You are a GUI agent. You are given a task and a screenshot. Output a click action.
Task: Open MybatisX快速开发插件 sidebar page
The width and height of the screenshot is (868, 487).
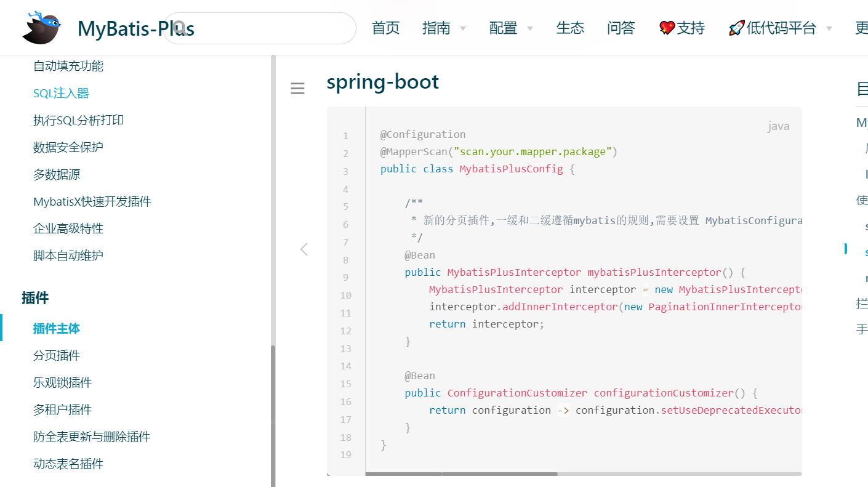tap(92, 201)
